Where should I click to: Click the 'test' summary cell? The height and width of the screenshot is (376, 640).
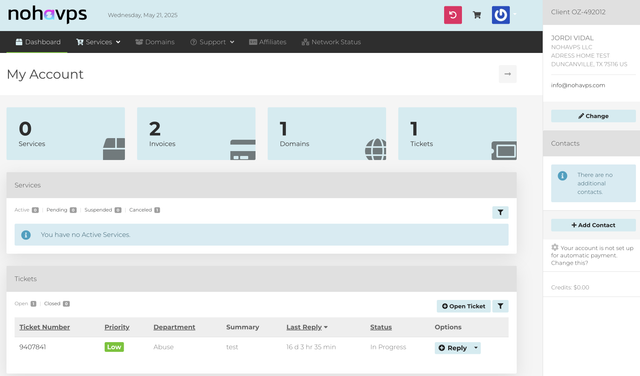(232, 347)
